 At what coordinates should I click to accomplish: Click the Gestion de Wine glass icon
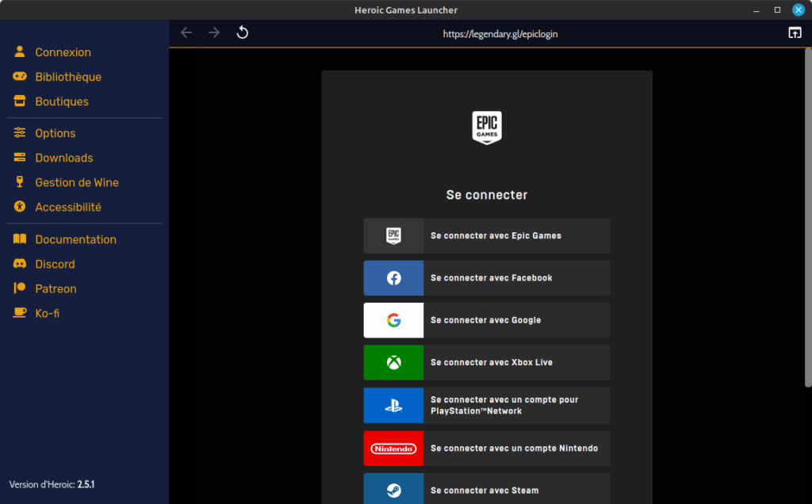coord(20,181)
